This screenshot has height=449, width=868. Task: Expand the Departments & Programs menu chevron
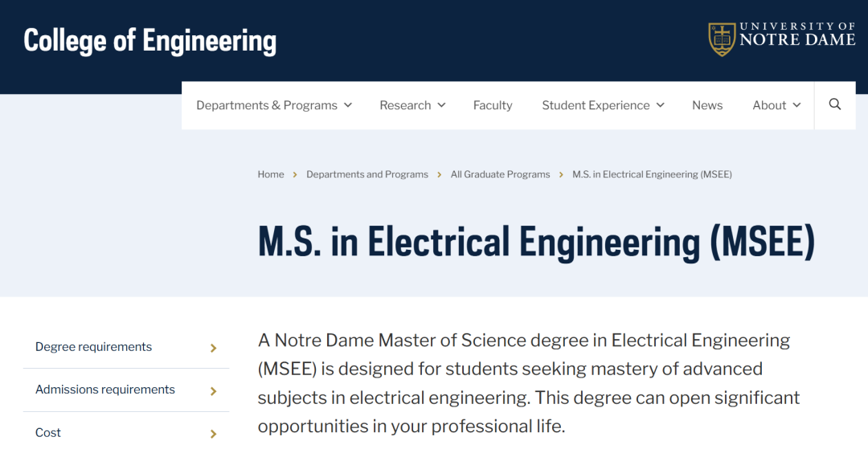(x=348, y=105)
